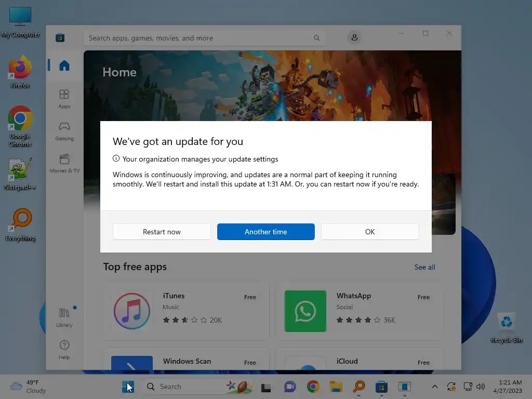
Task: Open the iTunes app icon
Action: point(132,311)
